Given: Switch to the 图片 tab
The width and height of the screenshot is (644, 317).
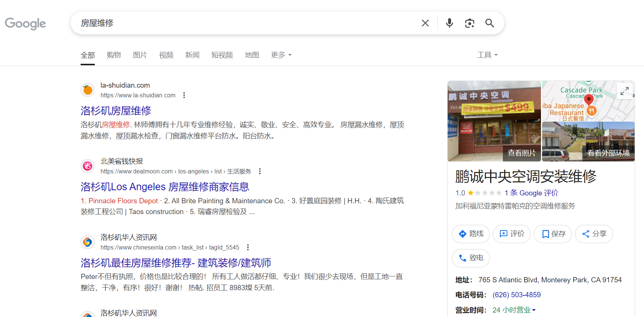Looking at the screenshot, I should (x=140, y=55).
